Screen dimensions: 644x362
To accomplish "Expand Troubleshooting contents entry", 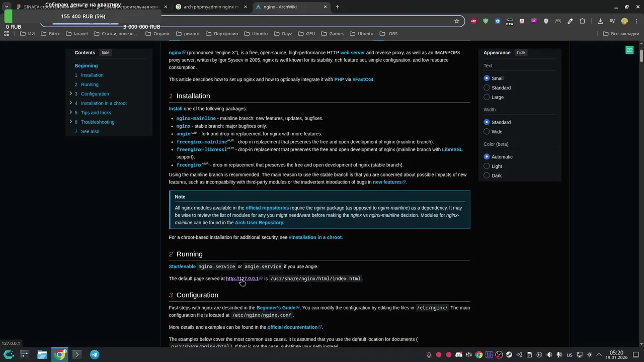I will (x=70, y=122).
